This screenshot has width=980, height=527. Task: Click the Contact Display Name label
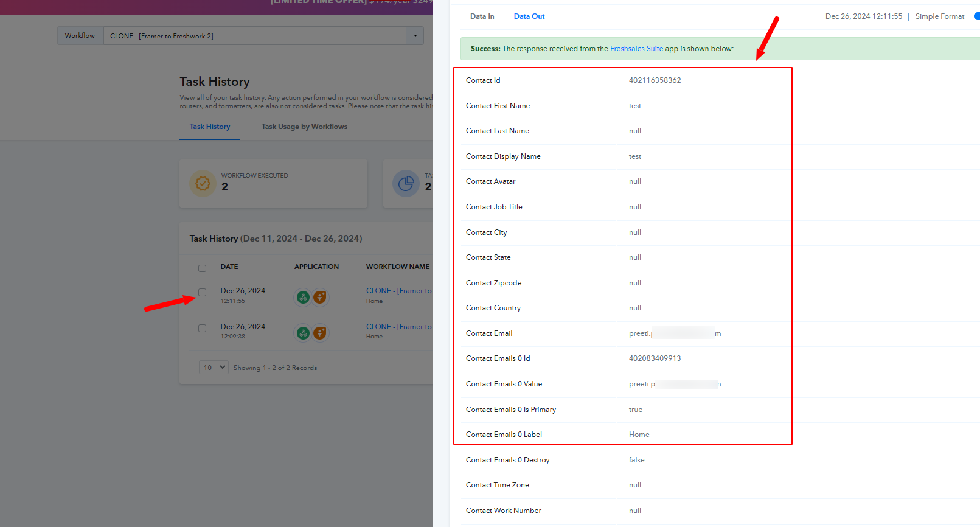coord(503,156)
